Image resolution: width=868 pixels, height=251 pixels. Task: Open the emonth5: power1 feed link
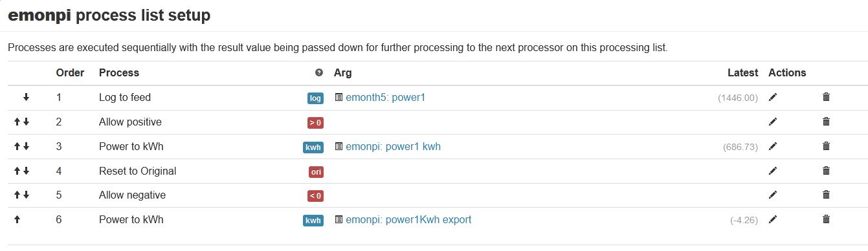(x=385, y=97)
